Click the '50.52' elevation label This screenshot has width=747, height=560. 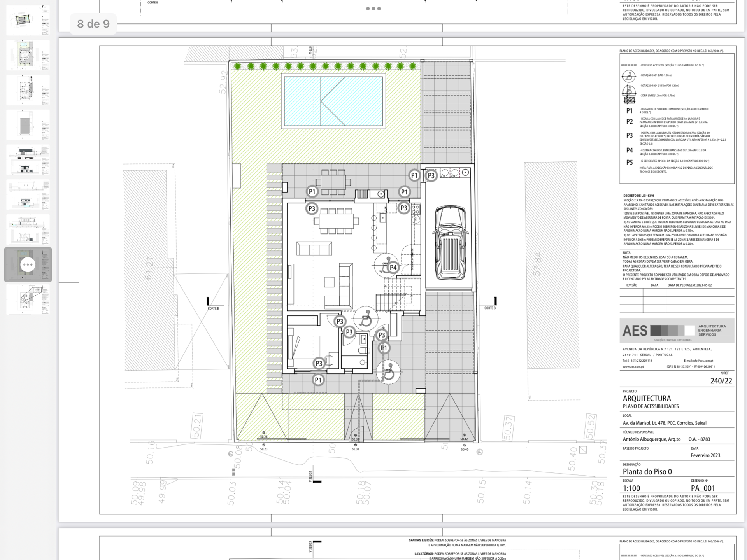point(590,427)
